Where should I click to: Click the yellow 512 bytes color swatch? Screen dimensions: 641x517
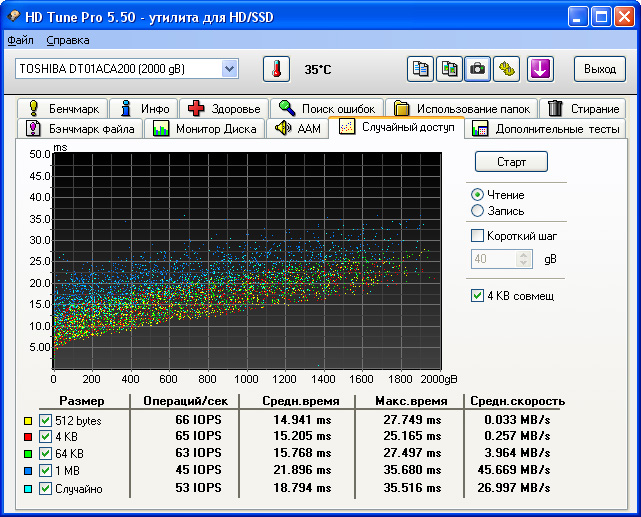(x=27, y=421)
